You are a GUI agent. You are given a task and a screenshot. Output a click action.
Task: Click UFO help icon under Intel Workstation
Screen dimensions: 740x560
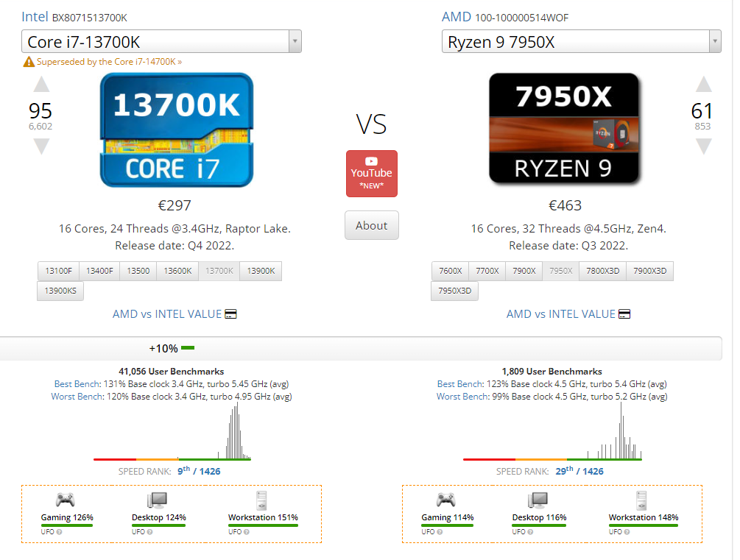[x=247, y=532]
